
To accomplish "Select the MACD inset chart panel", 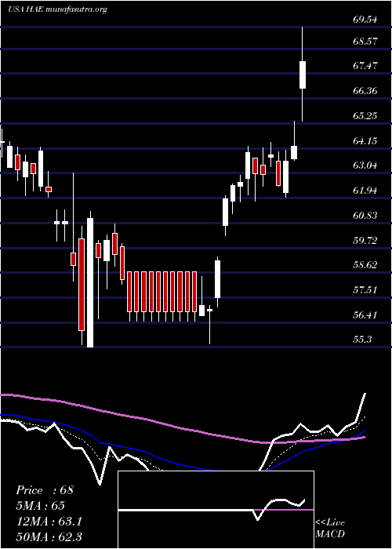I will point(216,510).
